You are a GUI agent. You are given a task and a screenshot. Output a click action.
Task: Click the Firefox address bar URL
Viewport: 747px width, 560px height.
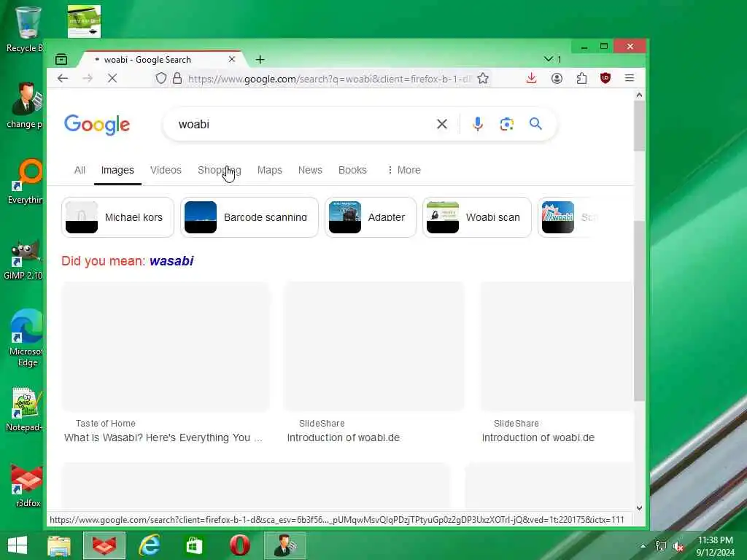tap(329, 79)
